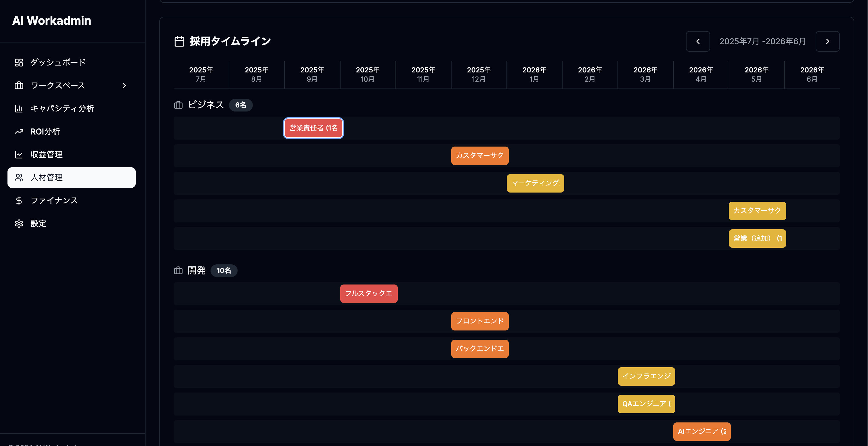Click the 6名 badge next to ビジネス
Screen dimensions: 868x446
[241, 105]
